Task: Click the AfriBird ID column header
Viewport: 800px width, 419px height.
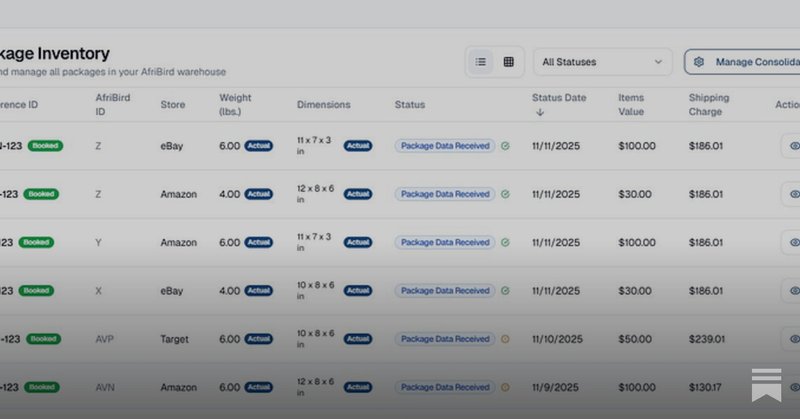Action: pos(113,104)
